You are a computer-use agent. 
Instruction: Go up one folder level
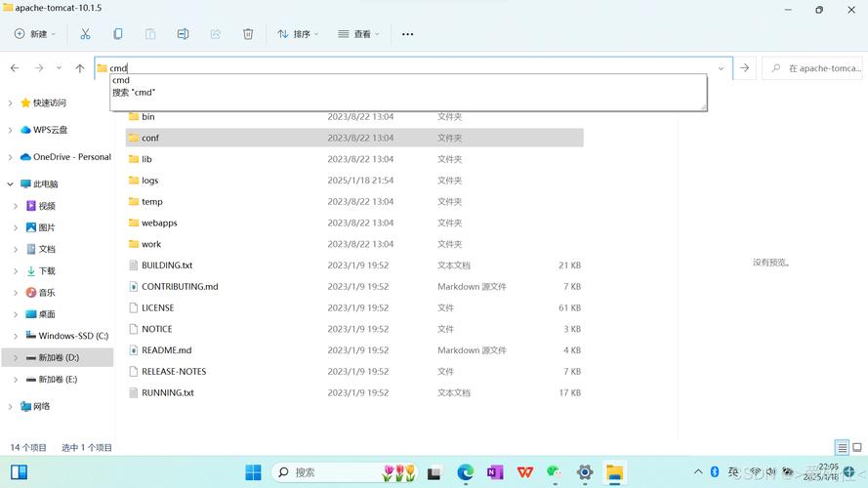click(x=80, y=68)
